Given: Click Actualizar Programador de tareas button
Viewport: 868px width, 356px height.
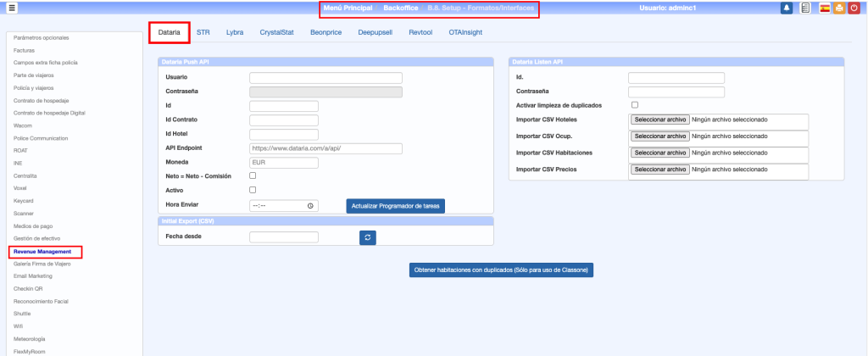Looking at the screenshot, I should coord(395,205).
